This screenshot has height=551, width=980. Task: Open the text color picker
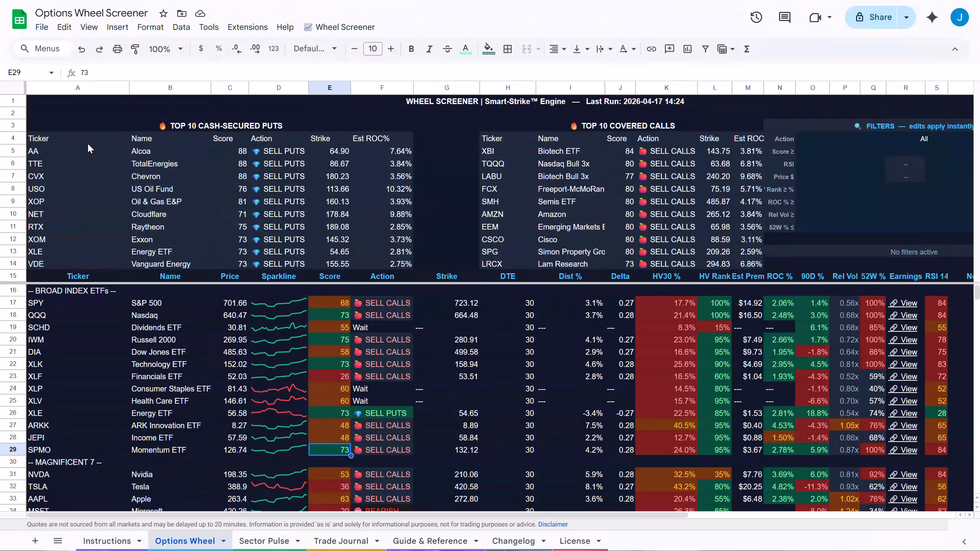click(x=465, y=49)
